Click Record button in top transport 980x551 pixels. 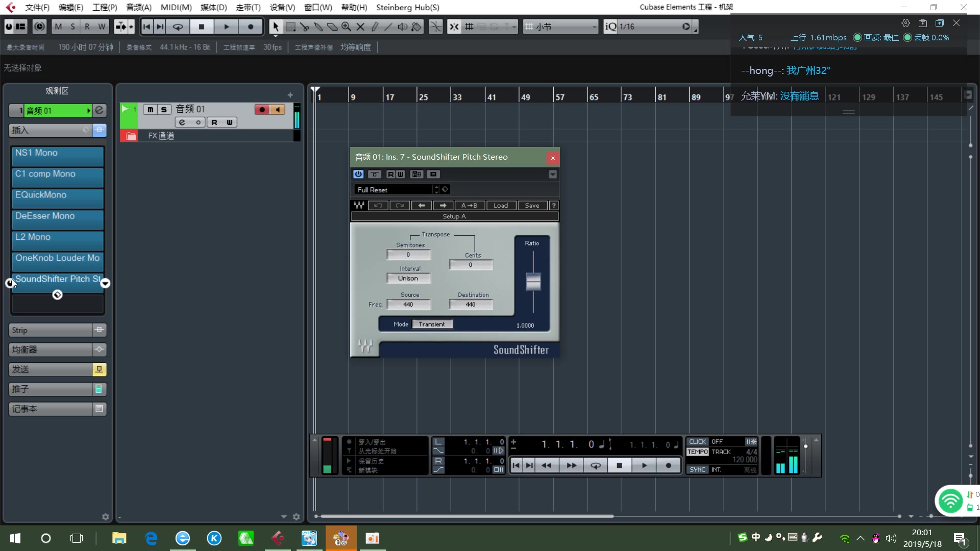(251, 27)
